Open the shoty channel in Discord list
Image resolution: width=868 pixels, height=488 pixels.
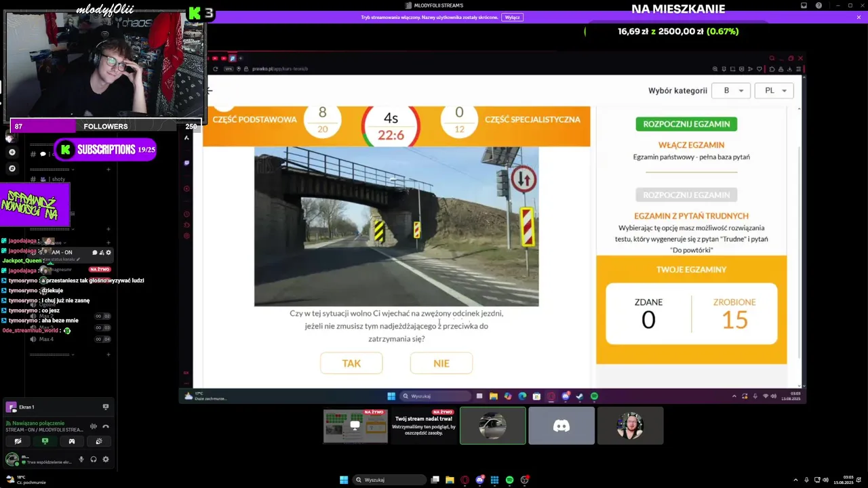[59, 180]
